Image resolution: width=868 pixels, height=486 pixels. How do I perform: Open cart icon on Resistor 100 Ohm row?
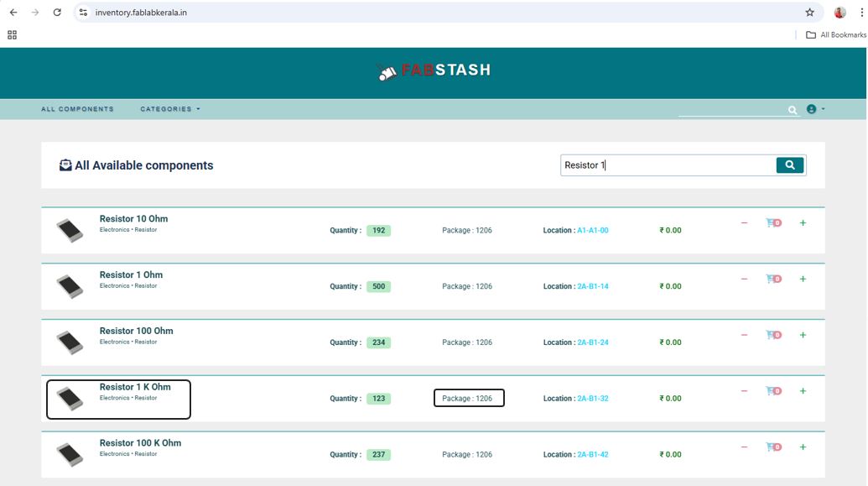point(773,335)
